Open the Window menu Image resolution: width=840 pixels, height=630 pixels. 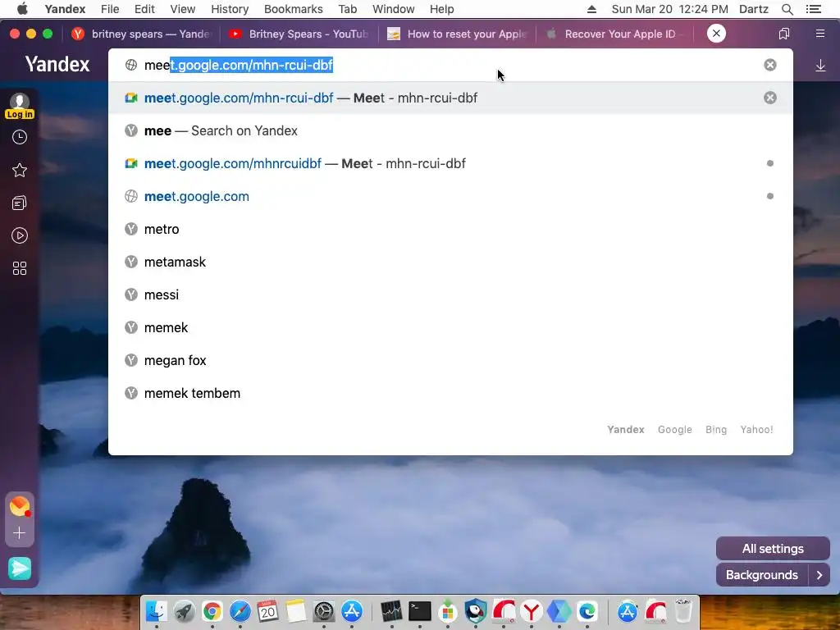click(393, 9)
